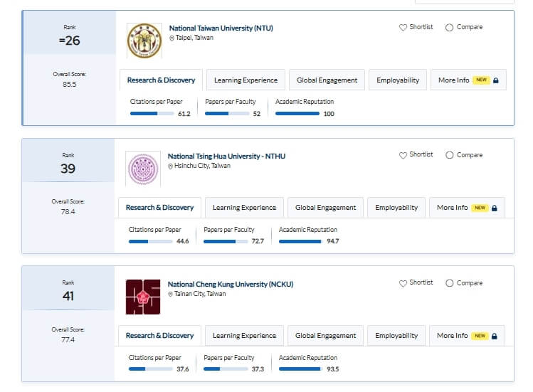This screenshot has height=392, width=533.
Task: Click the Shortlist label for NTU
Action: tap(421, 27)
